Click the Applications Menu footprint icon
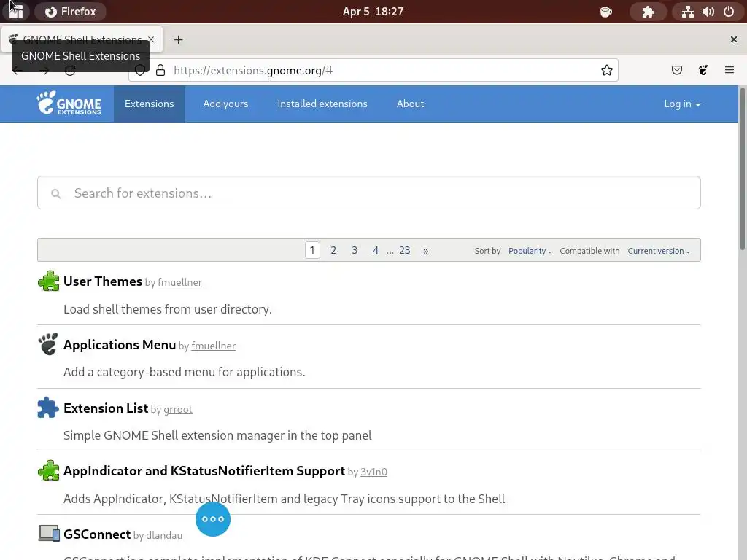The image size is (747, 560). click(48, 344)
